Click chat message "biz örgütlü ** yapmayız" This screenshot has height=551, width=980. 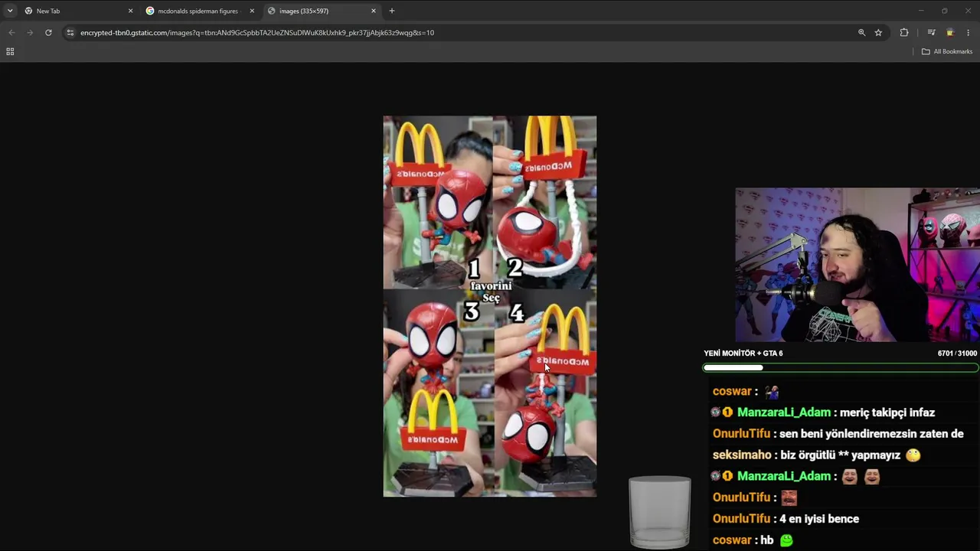(841, 455)
